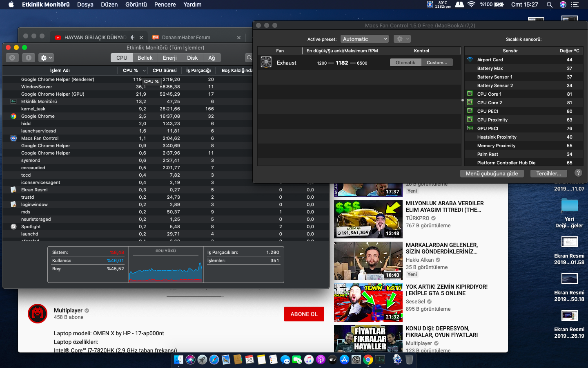
Task: Open the Siri icon in menu bar
Action: 563,4
